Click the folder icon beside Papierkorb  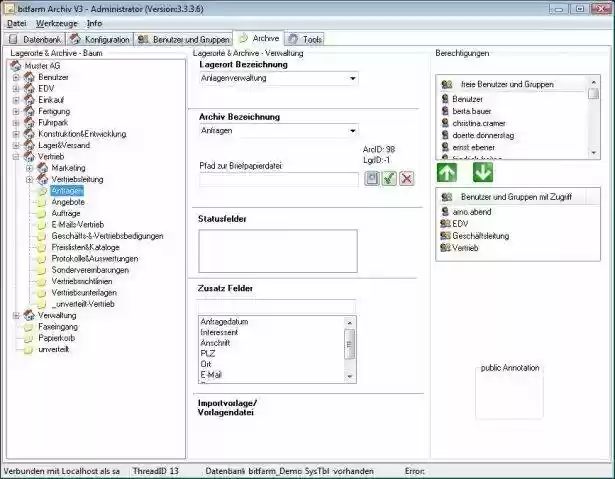pos(28,338)
